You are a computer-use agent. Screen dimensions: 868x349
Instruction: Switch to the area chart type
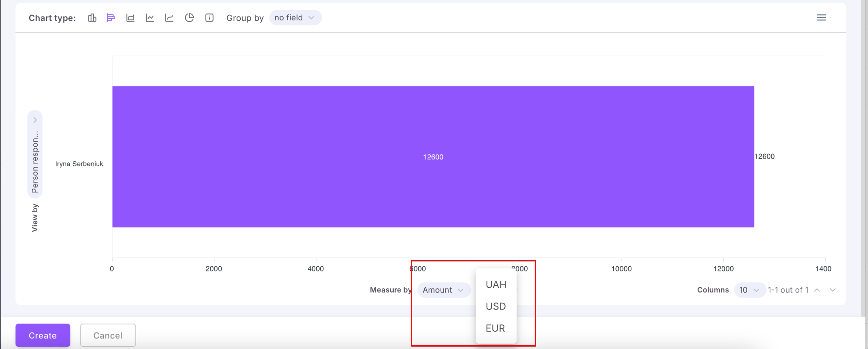point(131,18)
